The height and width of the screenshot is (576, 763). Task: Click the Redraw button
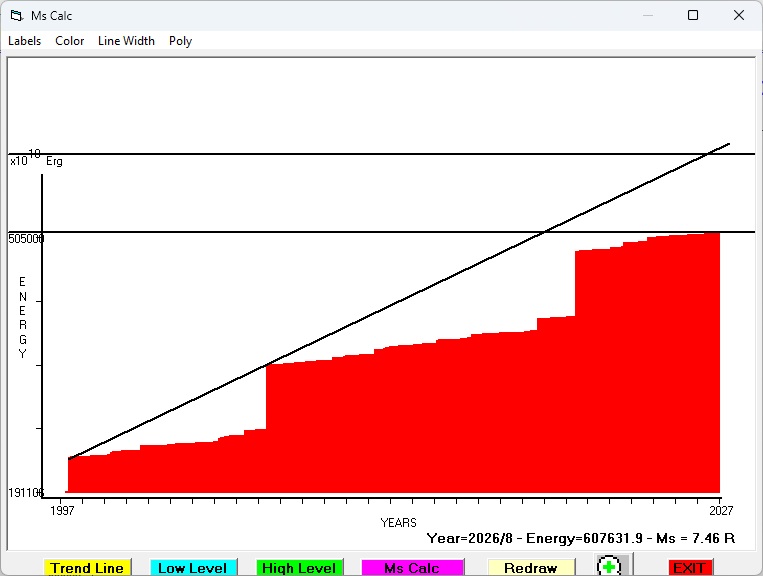pos(531,568)
